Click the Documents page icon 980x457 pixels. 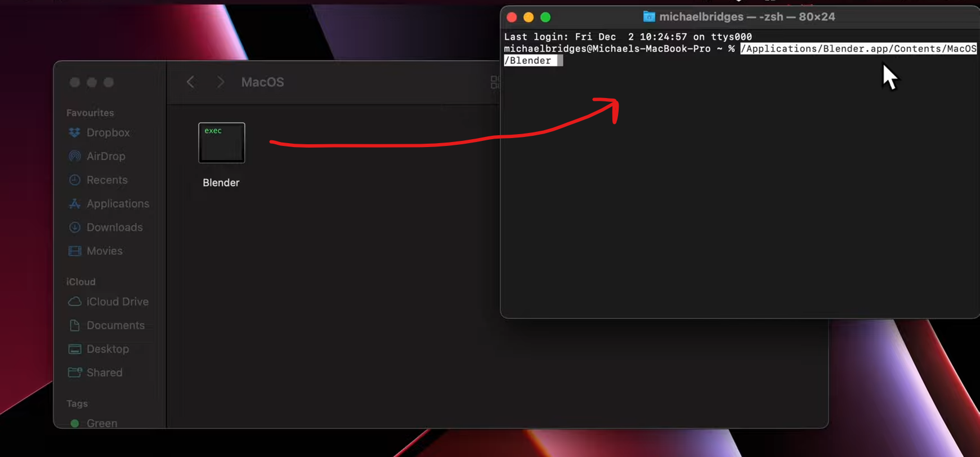click(x=74, y=325)
